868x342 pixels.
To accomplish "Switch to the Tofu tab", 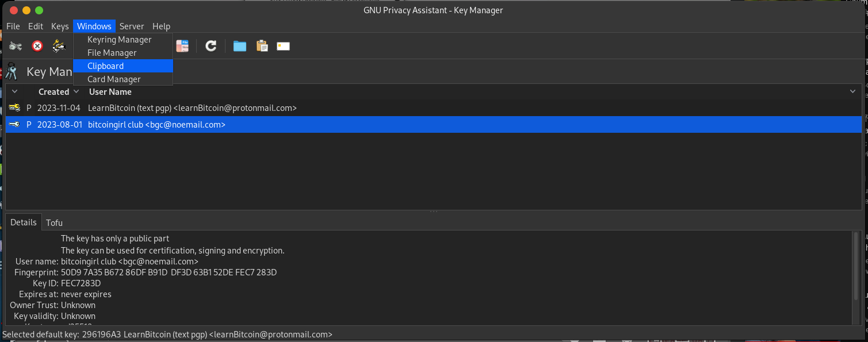I will [x=54, y=222].
